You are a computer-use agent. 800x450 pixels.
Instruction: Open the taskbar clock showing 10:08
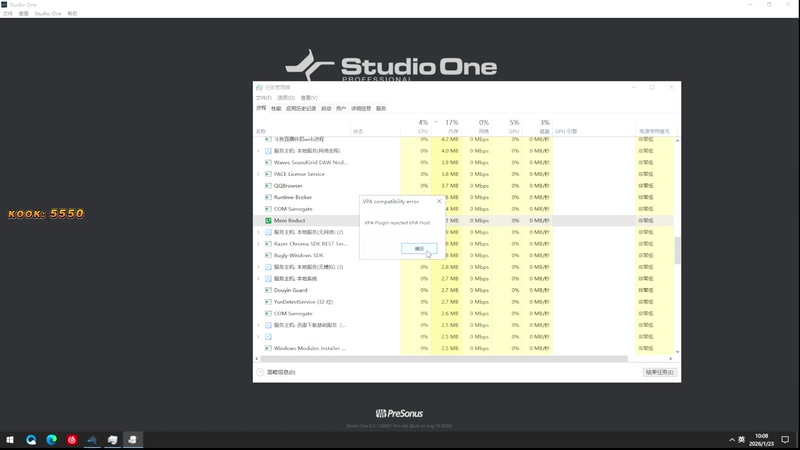pos(761,440)
